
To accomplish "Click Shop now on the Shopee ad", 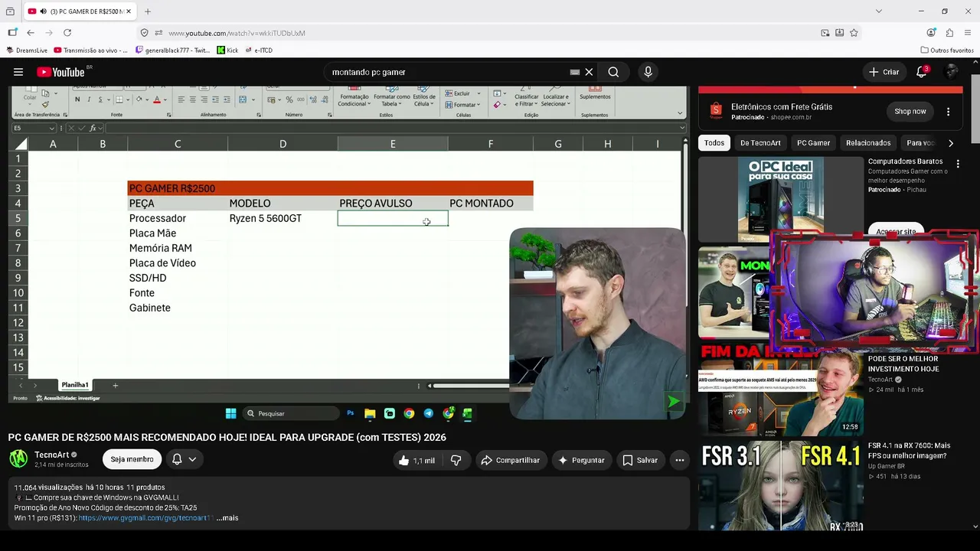I will tap(910, 112).
